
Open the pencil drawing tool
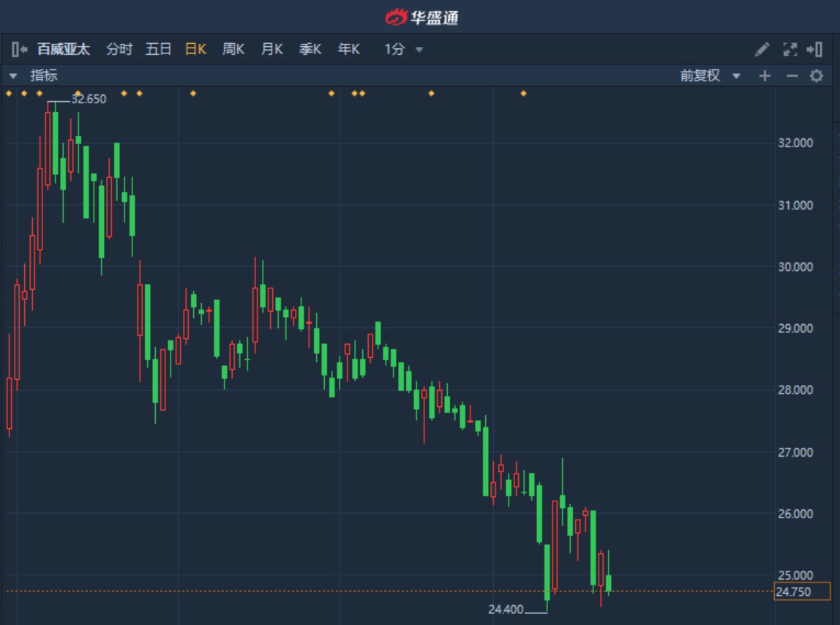pyautogui.click(x=762, y=50)
